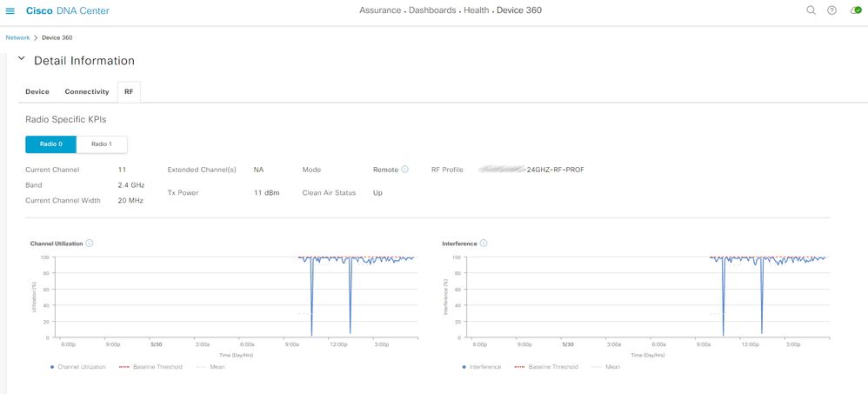Toggle Mean legend under interference chart
The image size is (868, 394).
click(605, 367)
